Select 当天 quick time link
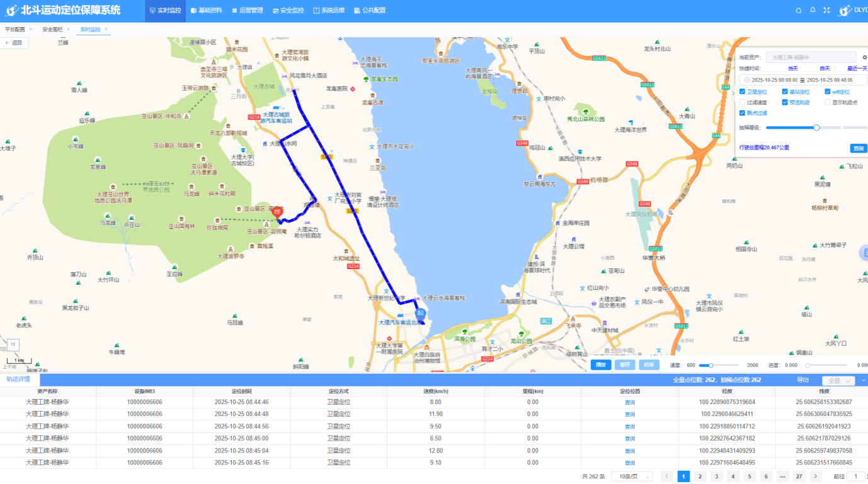 pyautogui.click(x=793, y=69)
